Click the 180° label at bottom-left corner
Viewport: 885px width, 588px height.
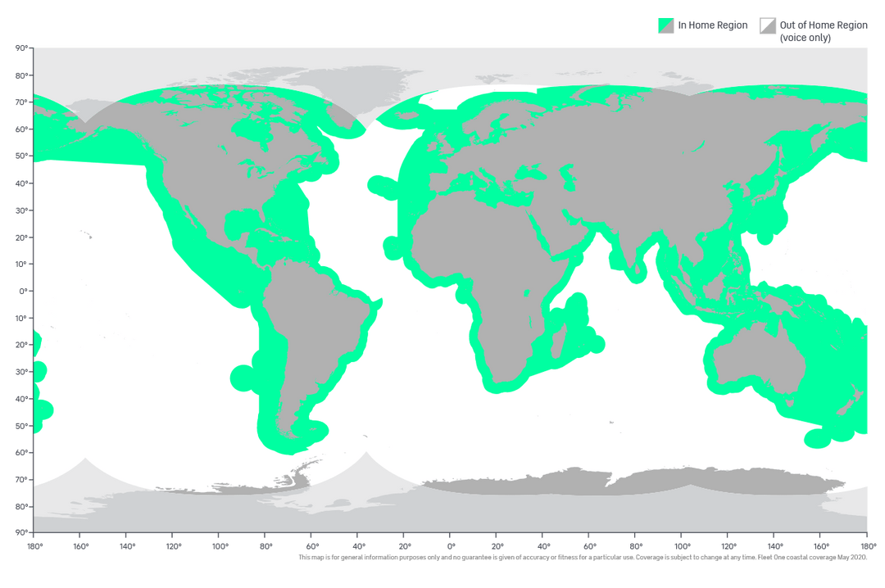point(33,545)
